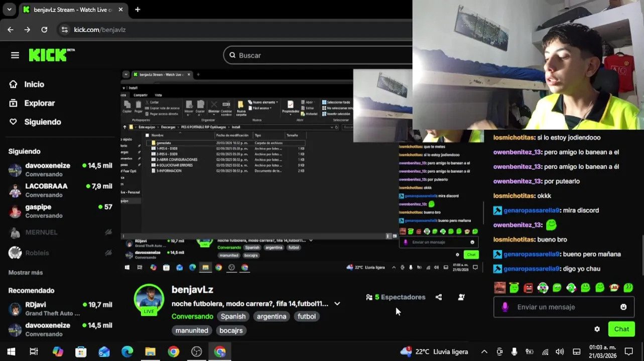Open the tab search dropdown arrow
Screen dimensions: 644x361
click(9, 10)
